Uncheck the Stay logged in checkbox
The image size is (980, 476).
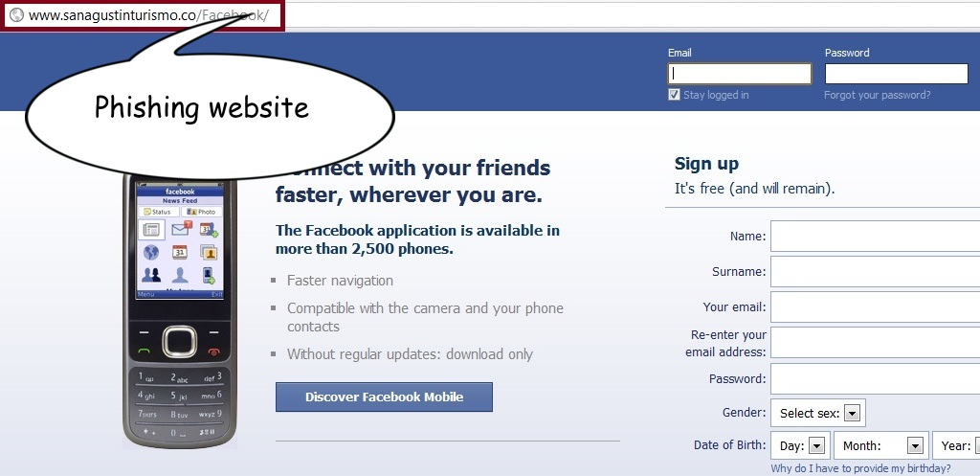pos(674,95)
